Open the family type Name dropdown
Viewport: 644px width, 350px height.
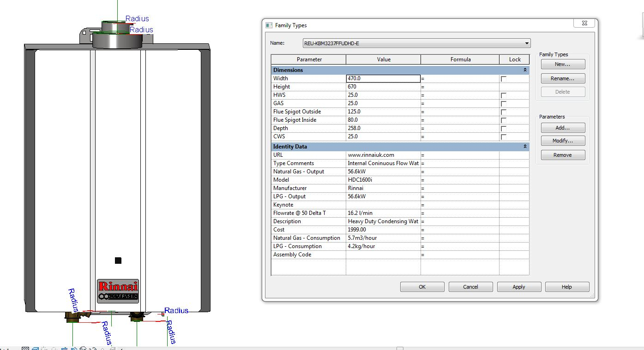coord(527,43)
